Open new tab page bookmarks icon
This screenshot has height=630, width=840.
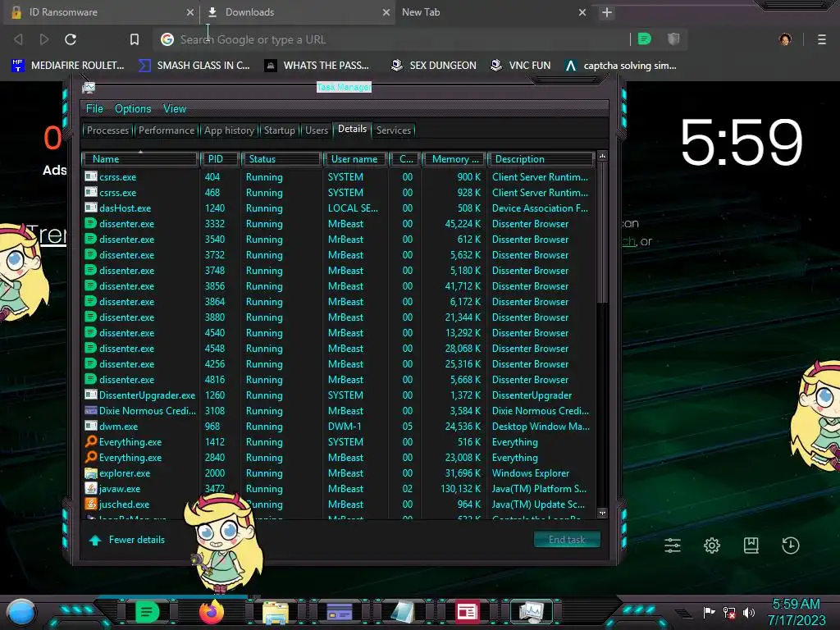click(x=751, y=546)
